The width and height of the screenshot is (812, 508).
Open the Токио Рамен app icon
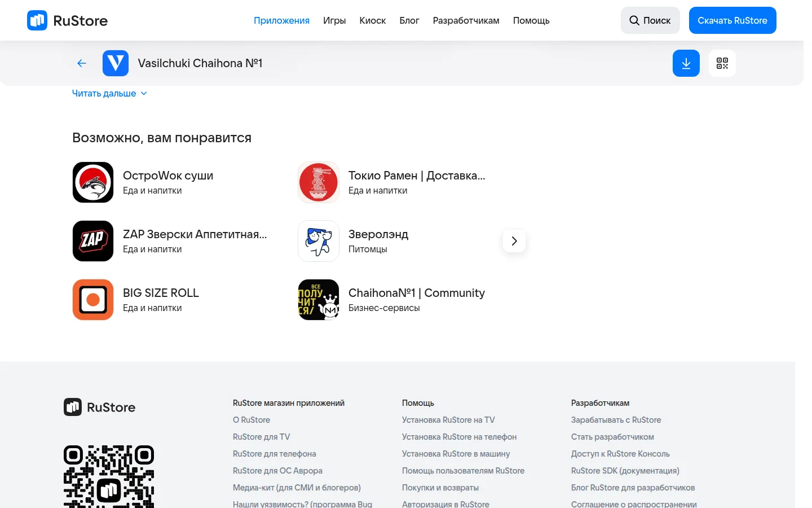tap(319, 182)
